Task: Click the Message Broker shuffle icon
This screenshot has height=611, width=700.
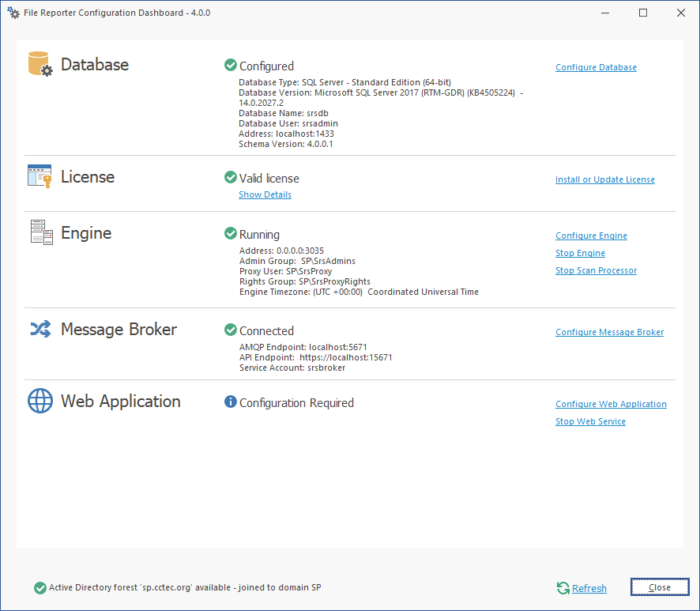Action: click(40, 329)
